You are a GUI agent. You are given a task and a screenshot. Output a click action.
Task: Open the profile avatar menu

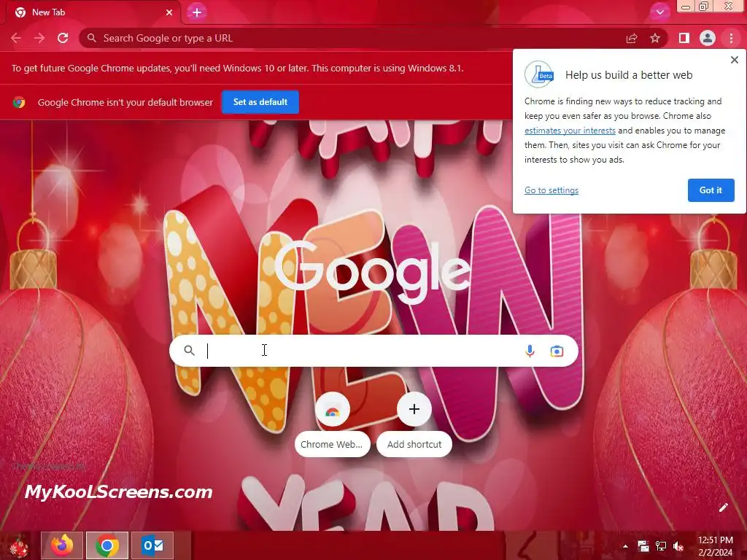pos(708,38)
